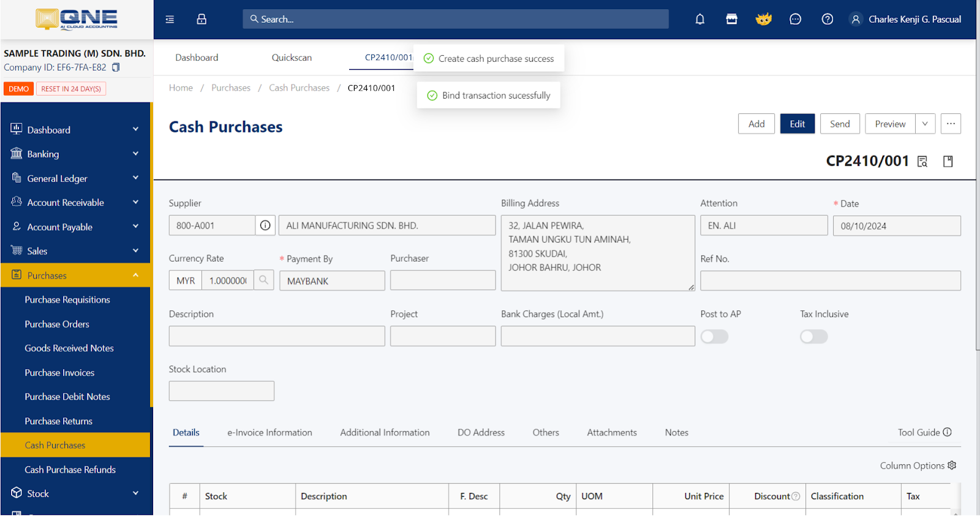Collapse sidebar with hamburger menu icon
980x526 pixels.
(170, 20)
